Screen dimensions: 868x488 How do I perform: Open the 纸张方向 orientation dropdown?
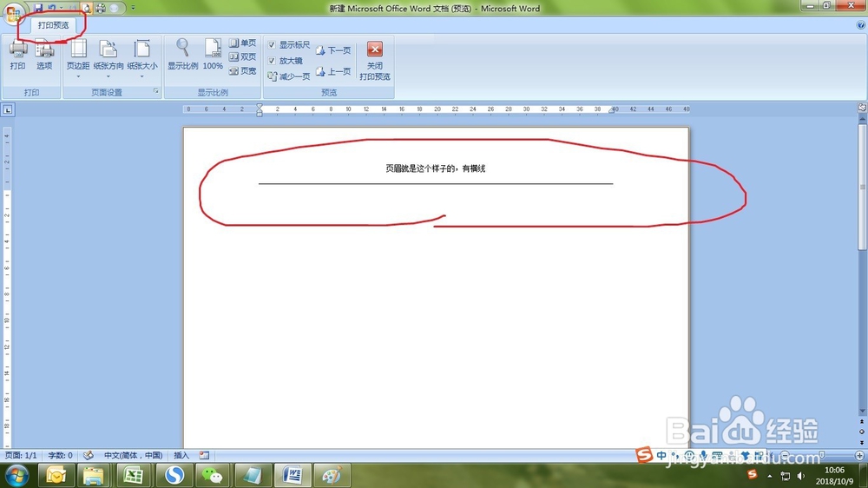point(108,59)
